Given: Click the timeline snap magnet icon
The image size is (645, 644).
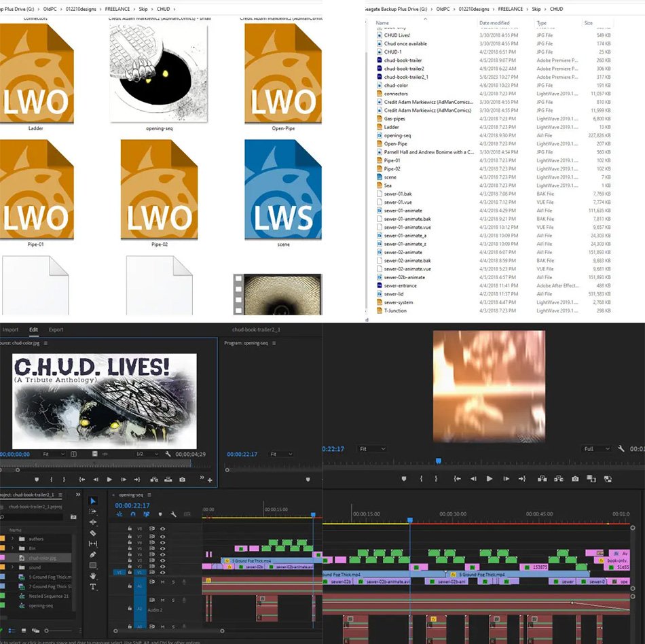Looking at the screenshot, I should [132, 514].
